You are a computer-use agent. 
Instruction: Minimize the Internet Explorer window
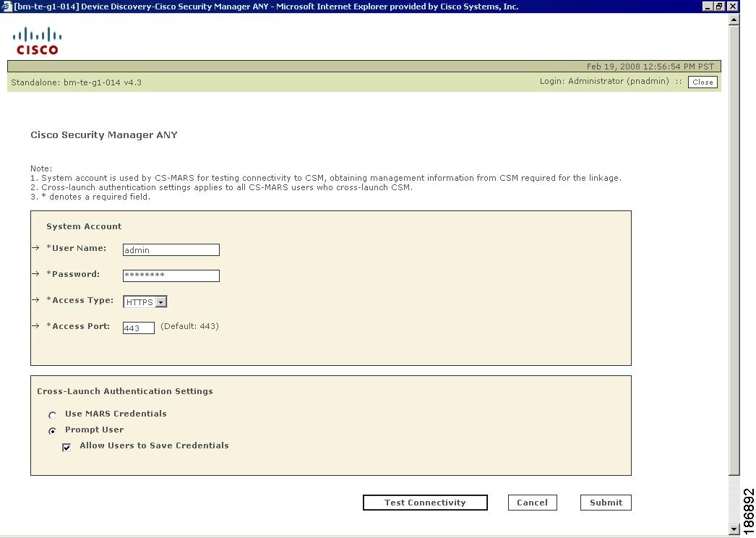click(x=708, y=7)
